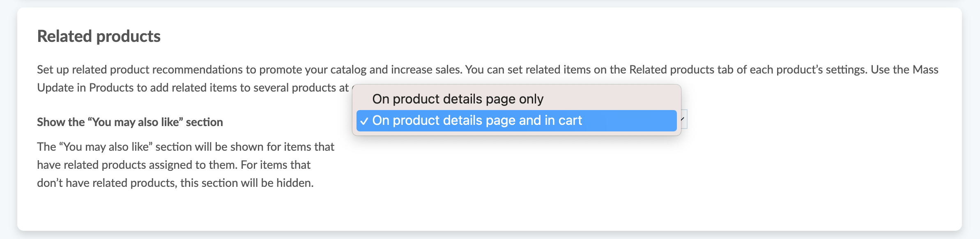980x239 pixels.
Task: Click the dropdown arrow behind the options popup
Action: click(683, 119)
